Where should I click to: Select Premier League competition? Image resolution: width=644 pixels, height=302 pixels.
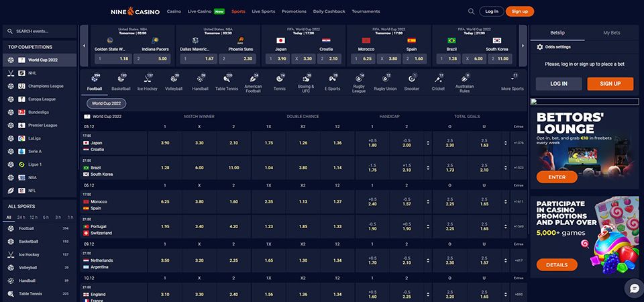[x=40, y=125]
